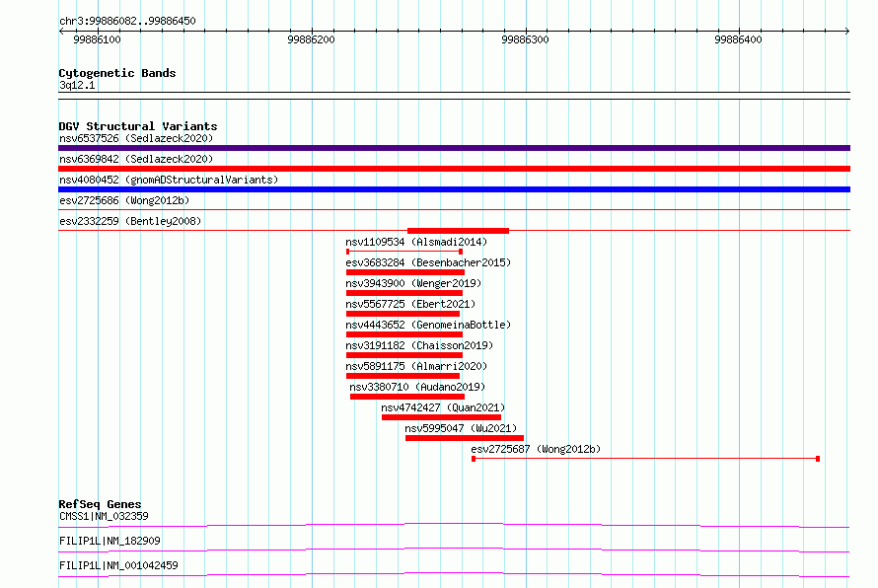Screen dimensions: 878x588
Task: Select nsv3380710 (Audano2019) label
Action: pyautogui.click(x=417, y=387)
